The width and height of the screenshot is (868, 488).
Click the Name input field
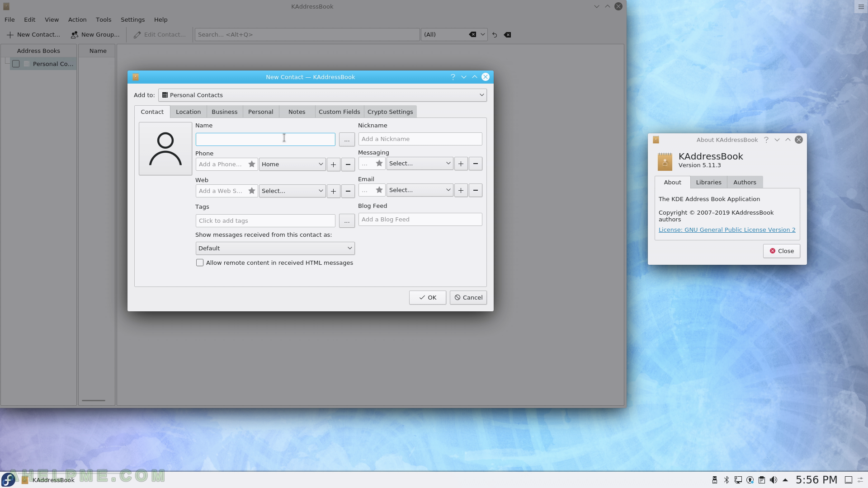point(265,139)
